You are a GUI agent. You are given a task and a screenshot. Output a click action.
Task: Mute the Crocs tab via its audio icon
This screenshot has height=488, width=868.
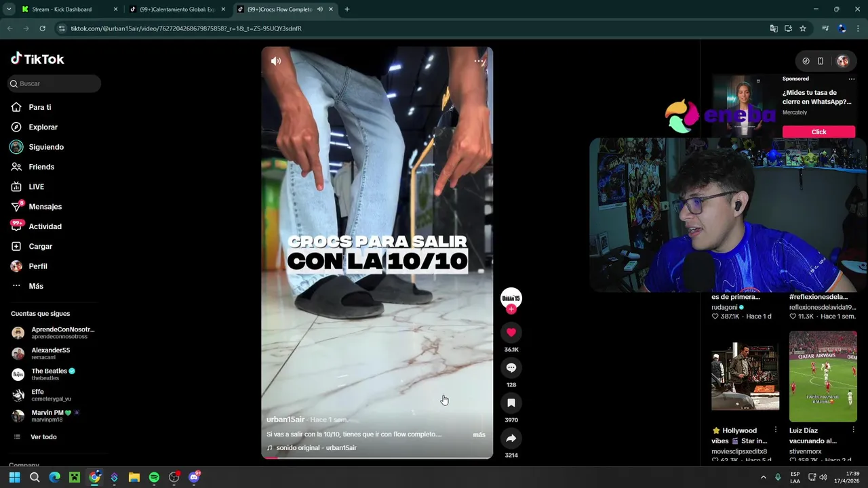click(x=320, y=9)
